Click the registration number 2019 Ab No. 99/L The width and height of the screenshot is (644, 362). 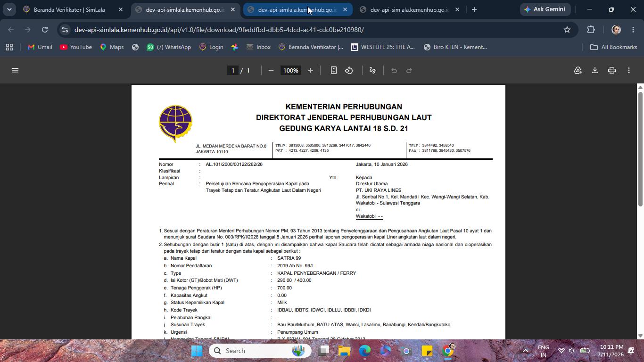pos(296,266)
